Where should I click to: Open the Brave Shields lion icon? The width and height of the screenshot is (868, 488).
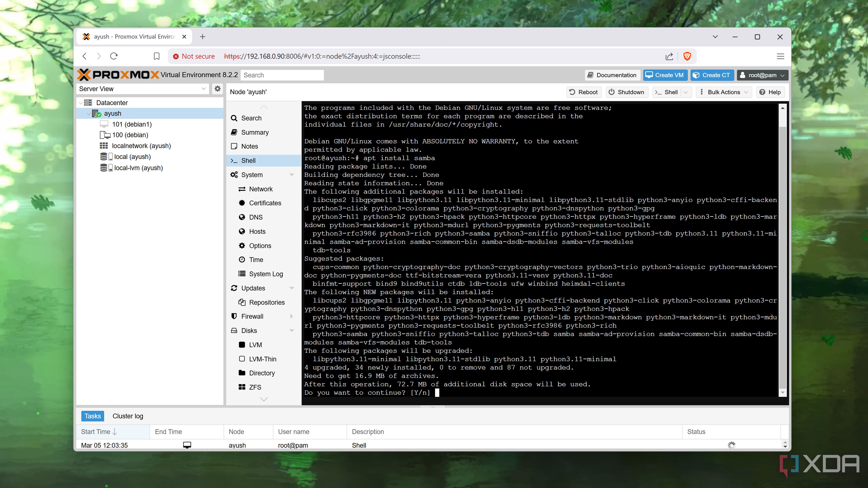coord(687,56)
